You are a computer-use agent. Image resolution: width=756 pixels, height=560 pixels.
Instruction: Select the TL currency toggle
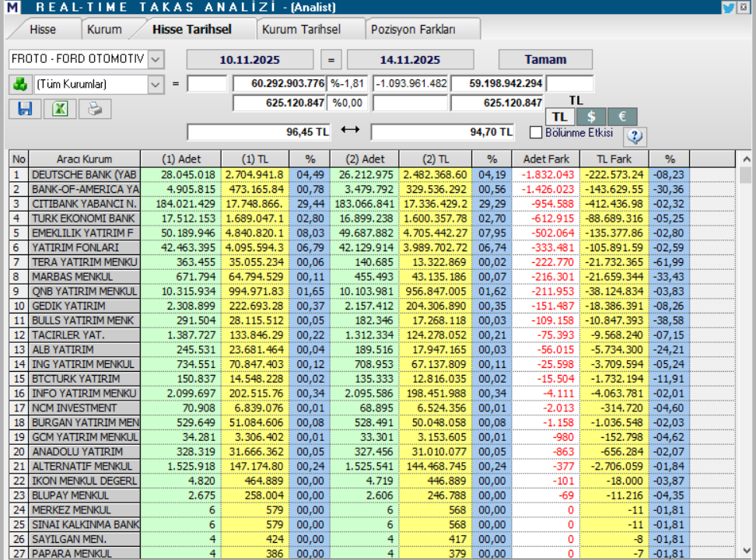coord(560,117)
